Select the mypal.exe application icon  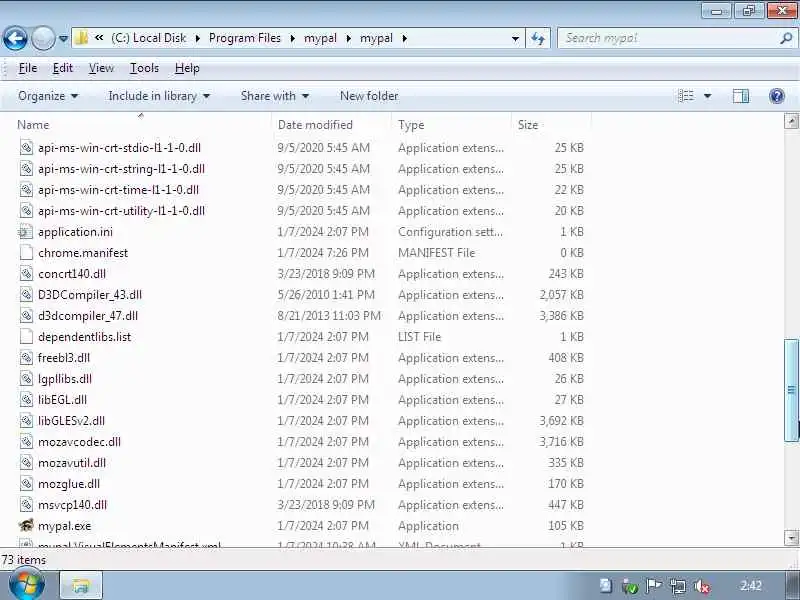tap(26, 525)
